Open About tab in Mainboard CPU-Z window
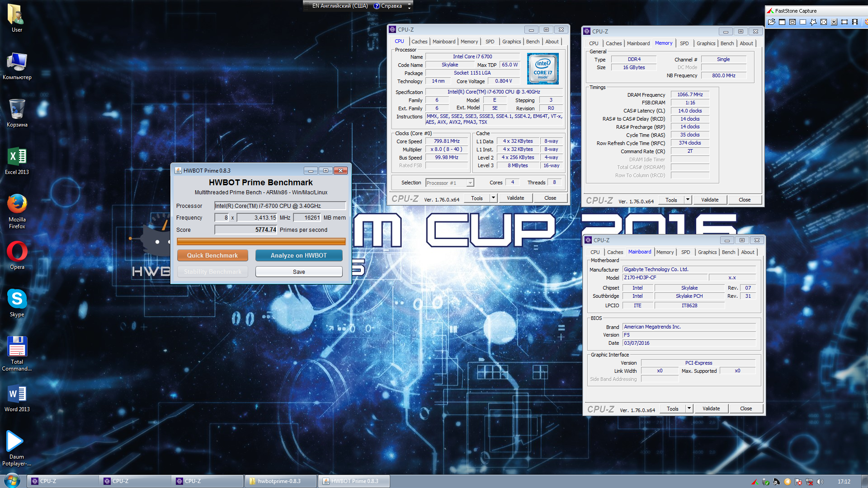The image size is (868, 488). [747, 252]
